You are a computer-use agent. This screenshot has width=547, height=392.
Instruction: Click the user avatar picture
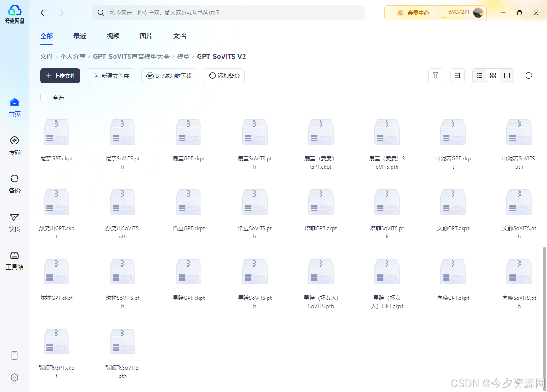click(x=478, y=13)
